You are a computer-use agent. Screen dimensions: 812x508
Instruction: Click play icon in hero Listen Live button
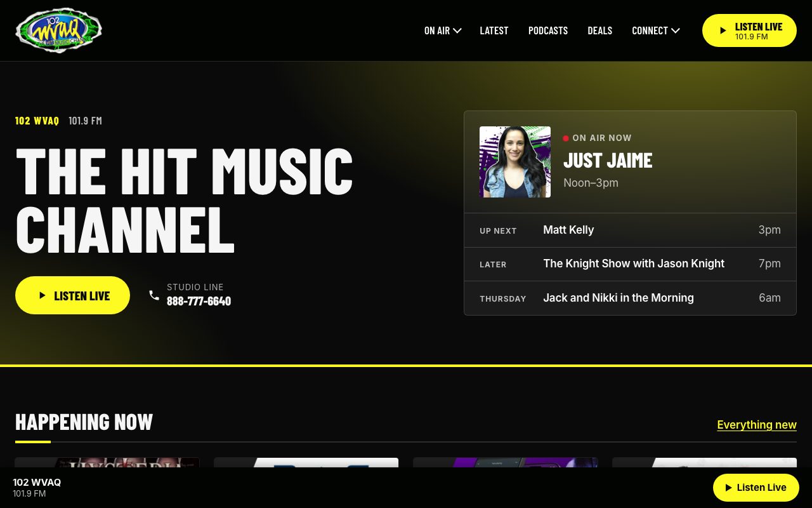coord(43,295)
